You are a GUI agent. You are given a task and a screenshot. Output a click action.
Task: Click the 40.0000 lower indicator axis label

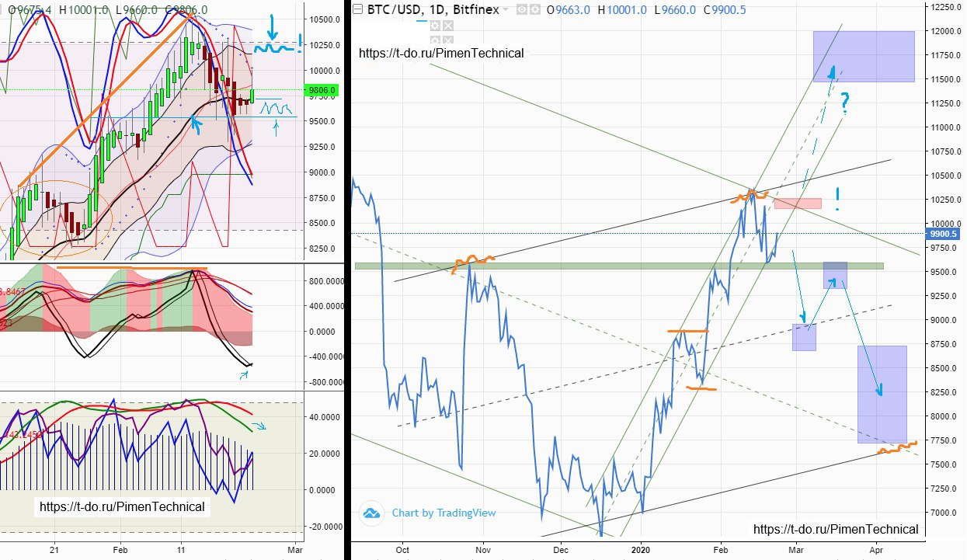tap(323, 417)
